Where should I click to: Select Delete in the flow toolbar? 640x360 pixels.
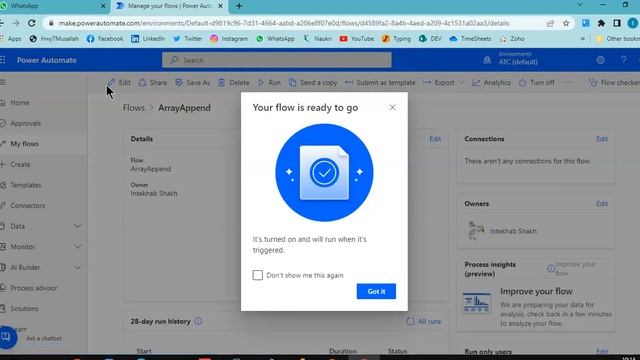233,82
